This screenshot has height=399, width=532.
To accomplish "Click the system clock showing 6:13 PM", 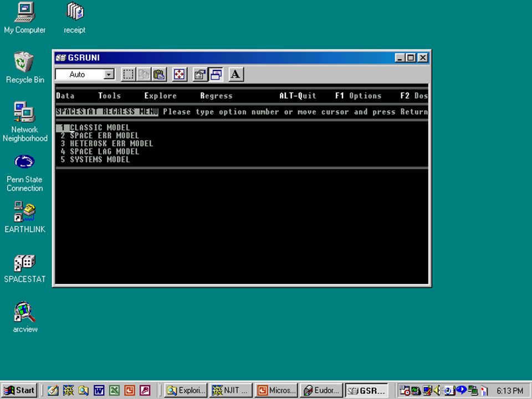I will pyautogui.click(x=510, y=391).
